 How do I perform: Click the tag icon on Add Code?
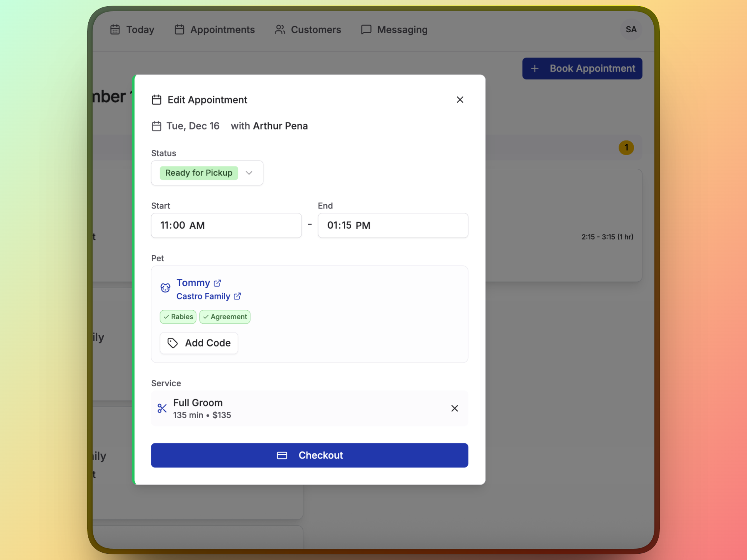[x=172, y=343]
